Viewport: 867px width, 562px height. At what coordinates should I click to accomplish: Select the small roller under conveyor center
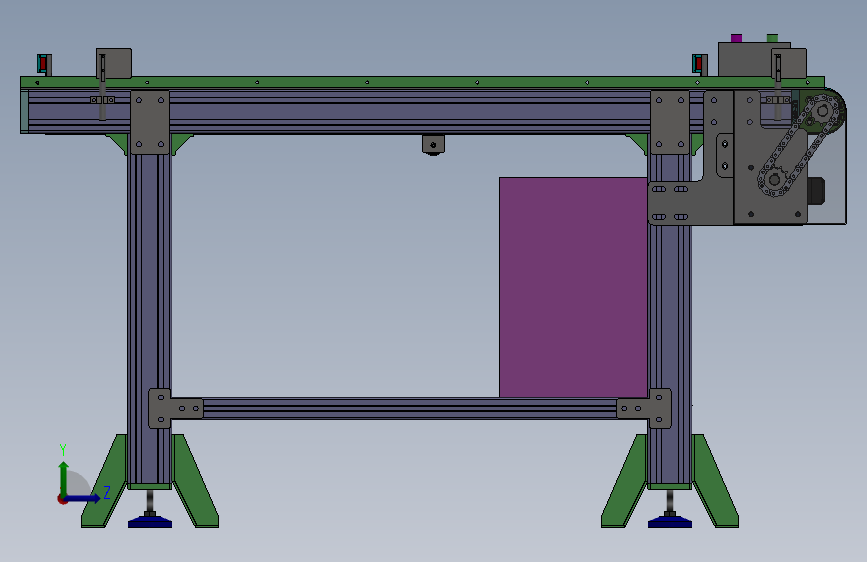433,145
